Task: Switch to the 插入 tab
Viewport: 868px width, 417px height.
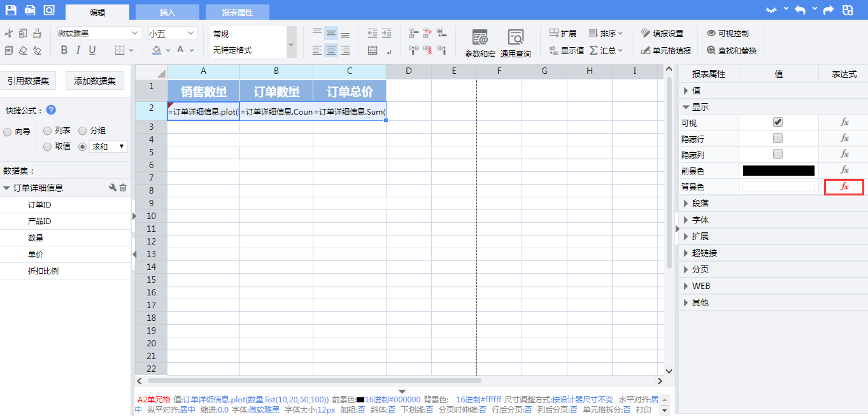Action: click(x=167, y=12)
